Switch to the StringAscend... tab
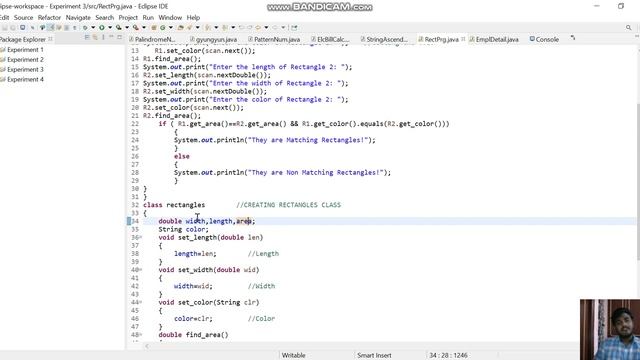The image size is (640, 360). click(384, 40)
